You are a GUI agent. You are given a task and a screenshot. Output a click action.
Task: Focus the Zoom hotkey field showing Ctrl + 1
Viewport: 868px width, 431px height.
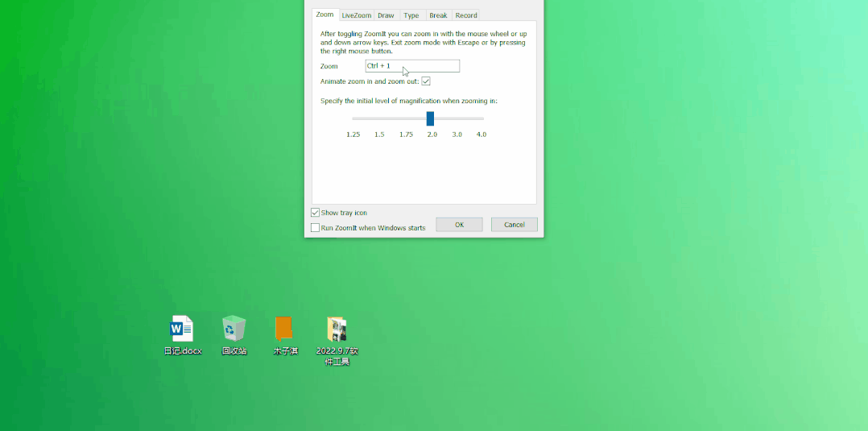412,66
